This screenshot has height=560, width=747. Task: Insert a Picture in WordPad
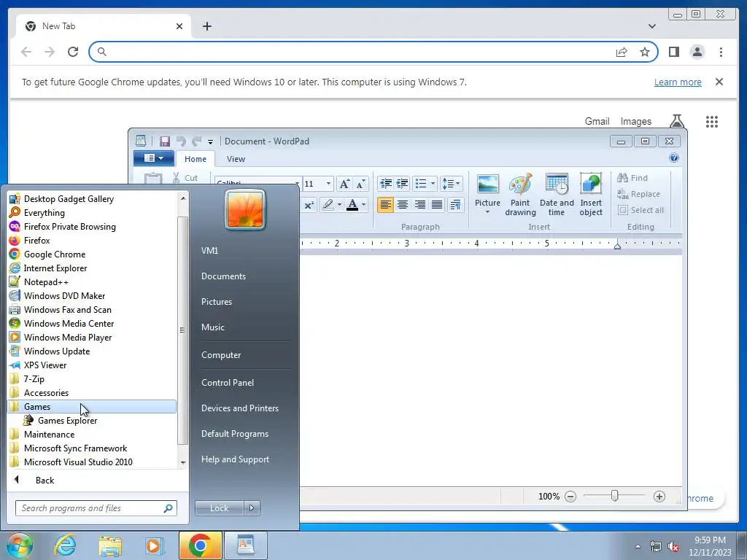(x=487, y=194)
